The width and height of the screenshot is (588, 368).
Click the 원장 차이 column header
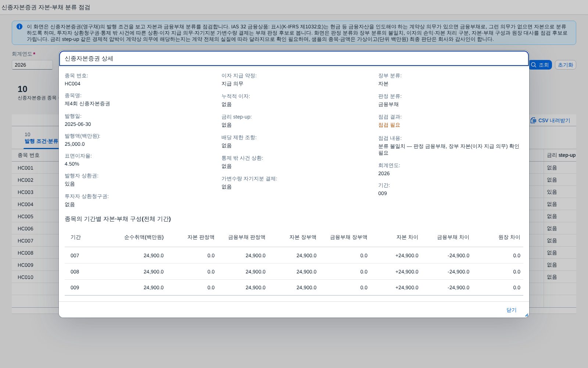click(x=509, y=237)
